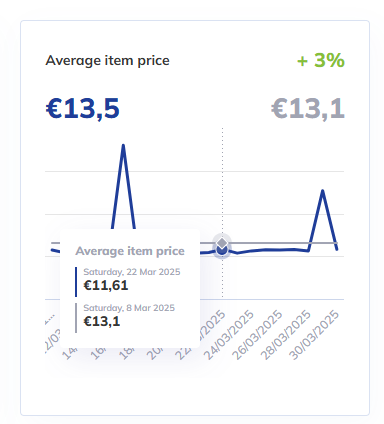
Task: Click the 26/03/2025 axis date label
Action: 257,335
